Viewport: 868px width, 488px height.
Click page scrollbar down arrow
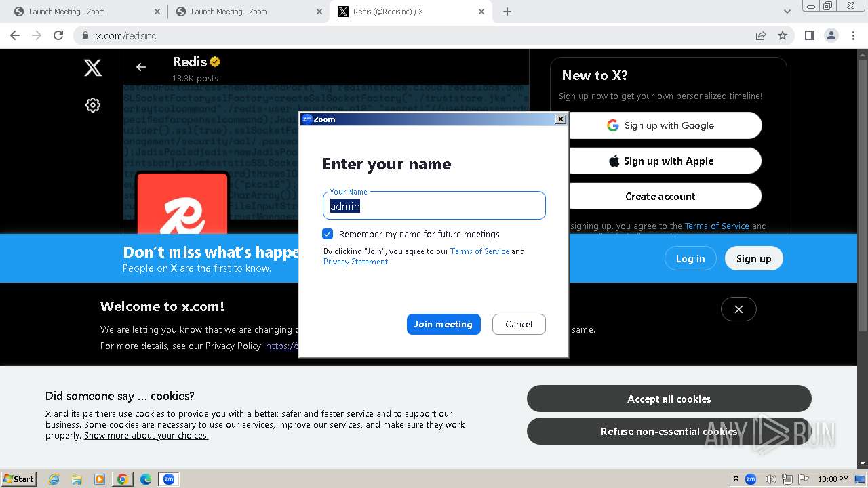click(x=863, y=464)
